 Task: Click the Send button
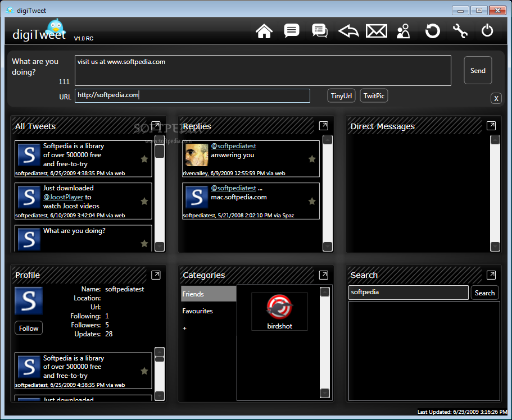tap(478, 71)
